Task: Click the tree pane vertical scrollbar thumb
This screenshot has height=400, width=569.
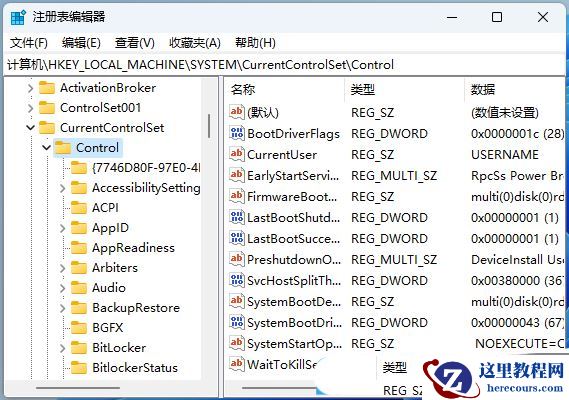Action: [x=209, y=126]
